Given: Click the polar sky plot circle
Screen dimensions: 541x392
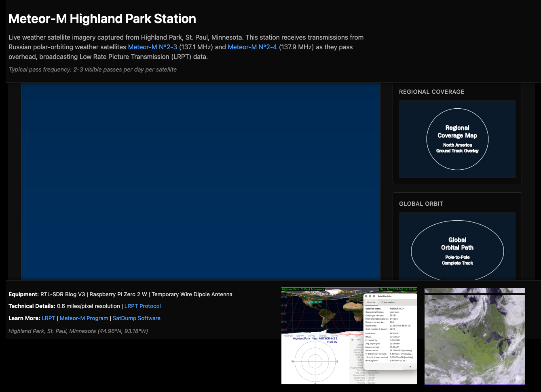Looking at the screenshot, I should coord(315,361).
